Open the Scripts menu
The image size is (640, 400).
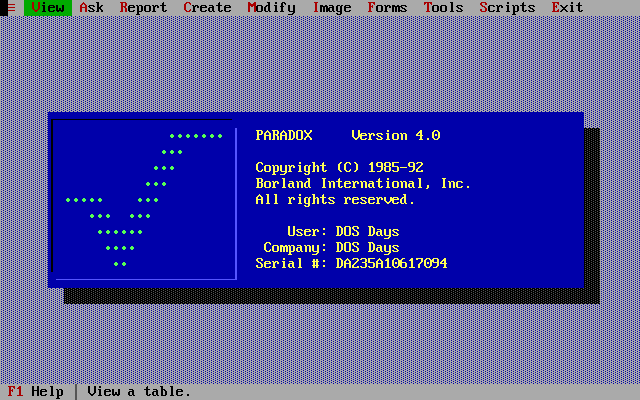(507, 8)
